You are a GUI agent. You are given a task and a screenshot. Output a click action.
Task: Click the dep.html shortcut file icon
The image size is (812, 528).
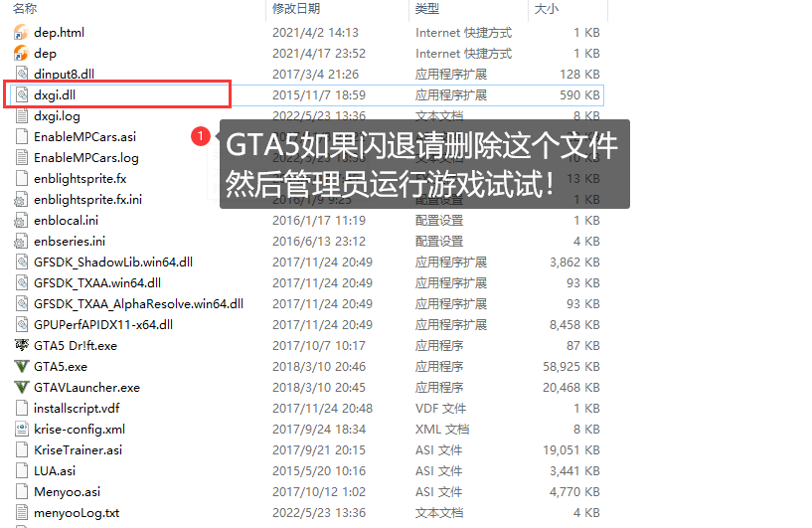[21, 33]
